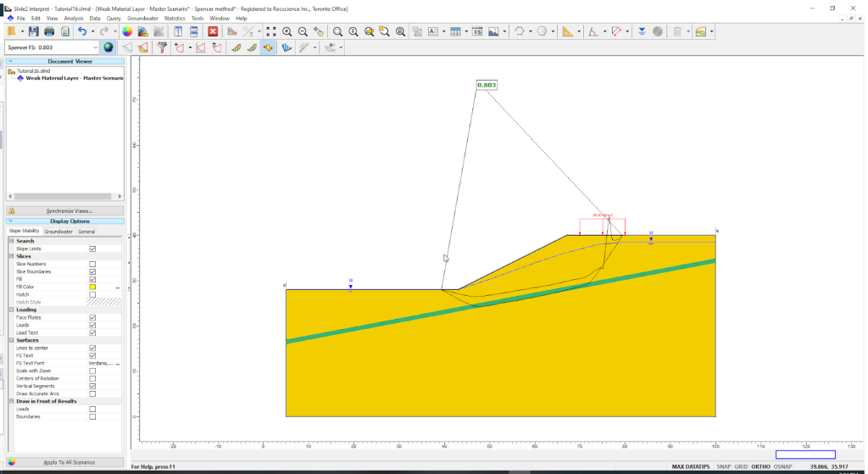Image resolution: width=868 pixels, height=474 pixels.
Task: Click the Synchronize Views button
Action: pos(65,210)
